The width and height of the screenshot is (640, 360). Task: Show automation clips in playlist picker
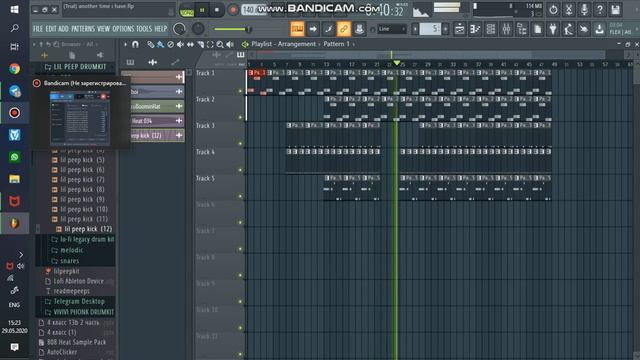coord(175,62)
